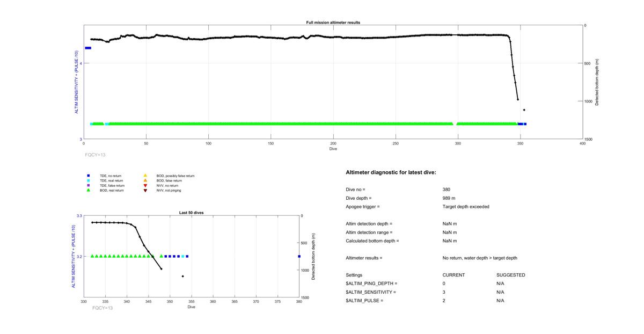Click the '$ALTIM_PULSE =' setting label
Image resolution: width=644 pixels, height=334 pixels.
tap(365, 301)
